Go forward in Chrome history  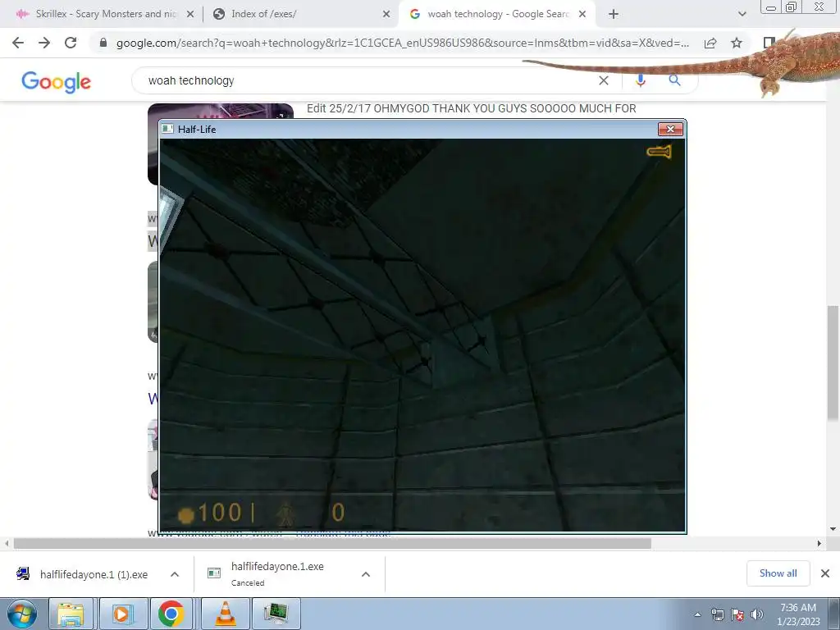pyautogui.click(x=44, y=43)
